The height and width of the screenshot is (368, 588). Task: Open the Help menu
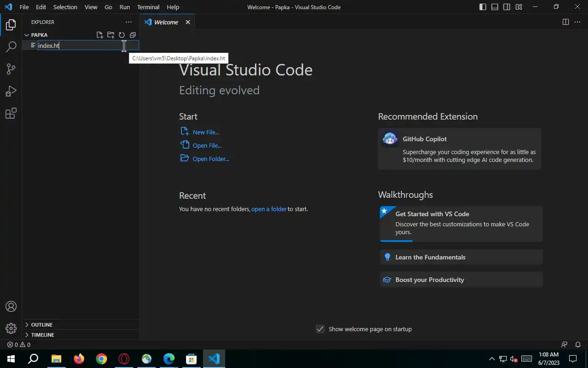tap(173, 7)
